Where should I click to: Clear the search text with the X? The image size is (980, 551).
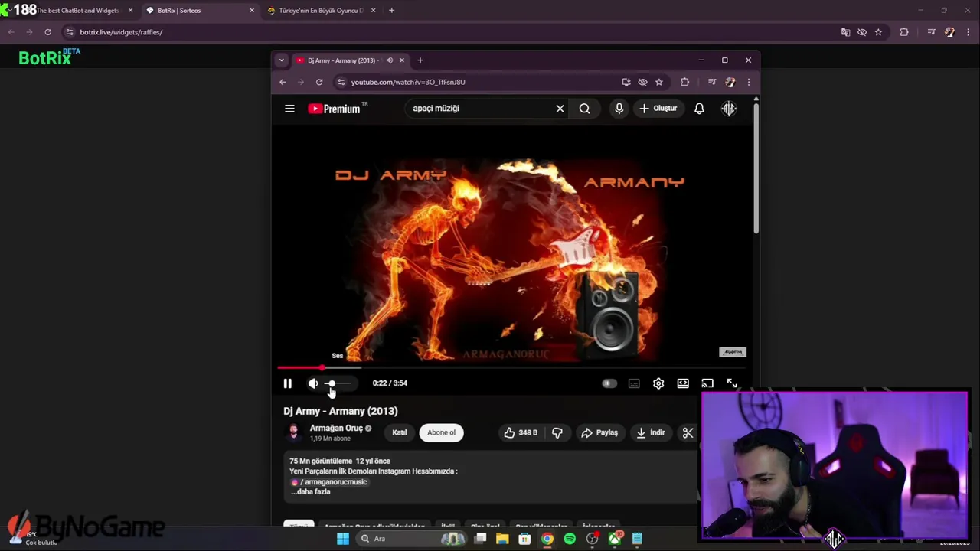560,109
